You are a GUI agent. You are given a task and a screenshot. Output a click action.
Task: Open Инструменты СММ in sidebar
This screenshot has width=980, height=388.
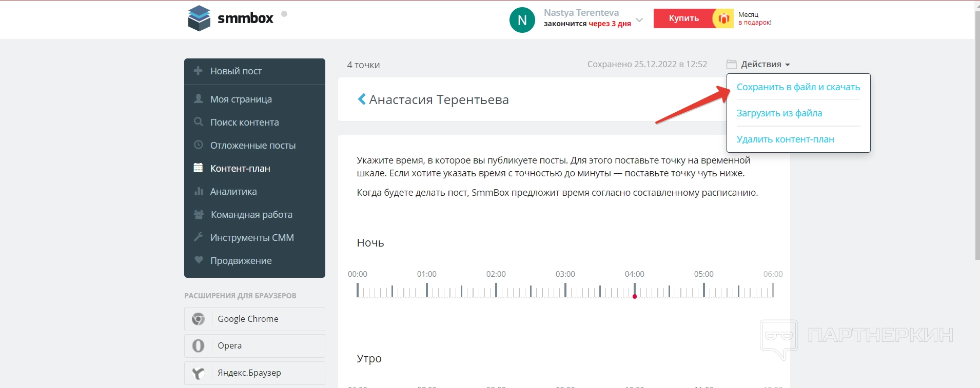254,237
